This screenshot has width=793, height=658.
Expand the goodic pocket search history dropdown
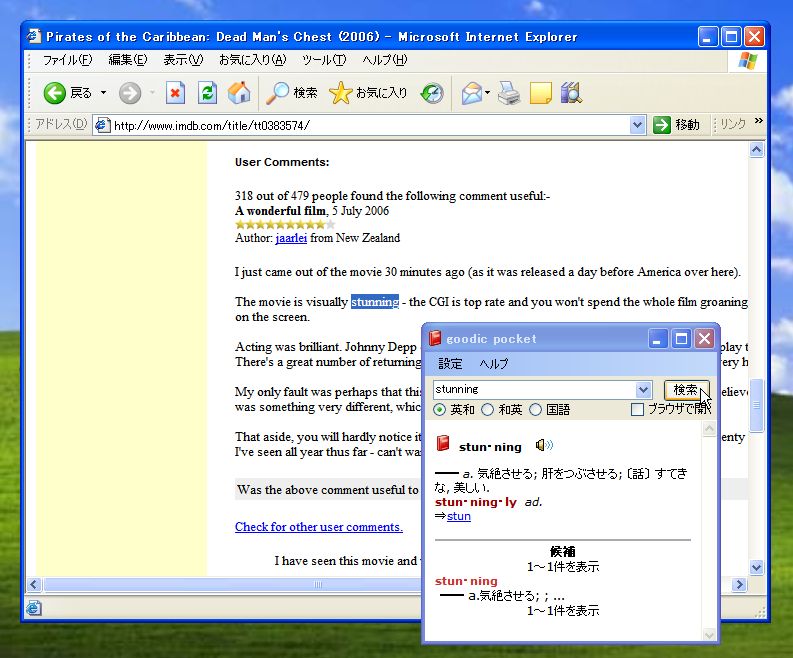(x=643, y=390)
